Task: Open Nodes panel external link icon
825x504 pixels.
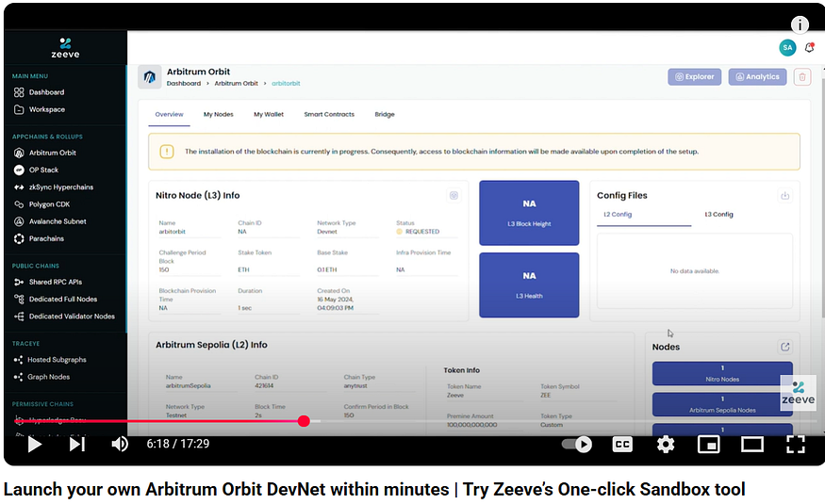Action: (x=785, y=347)
